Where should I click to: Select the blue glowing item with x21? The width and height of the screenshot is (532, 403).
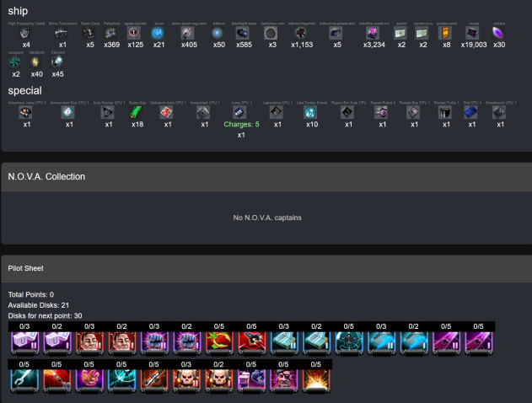[158, 33]
